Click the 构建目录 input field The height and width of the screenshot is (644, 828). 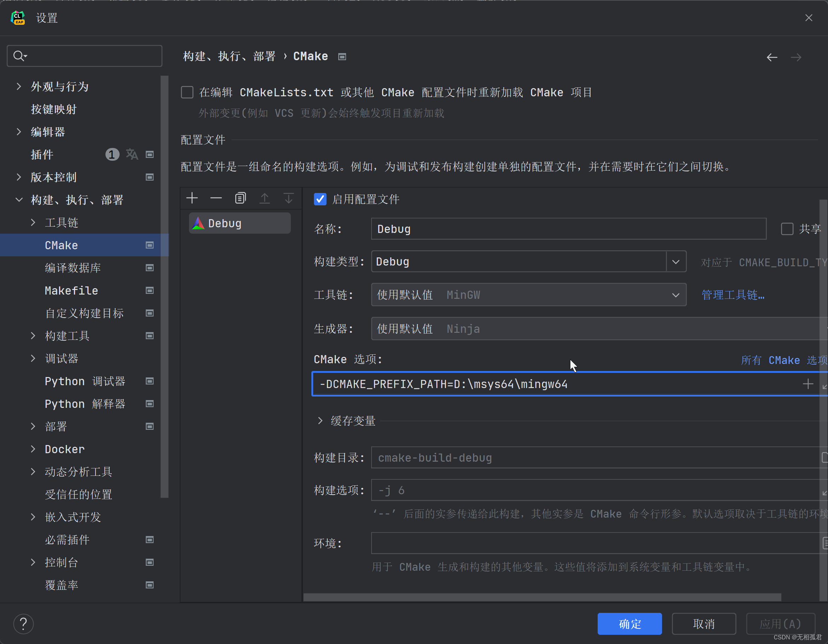click(x=591, y=458)
